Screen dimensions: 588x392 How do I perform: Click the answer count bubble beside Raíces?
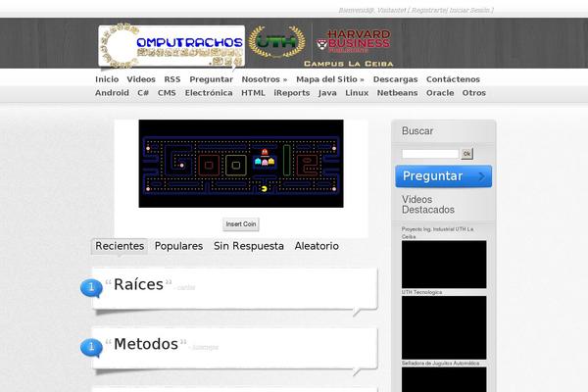pos(91,288)
